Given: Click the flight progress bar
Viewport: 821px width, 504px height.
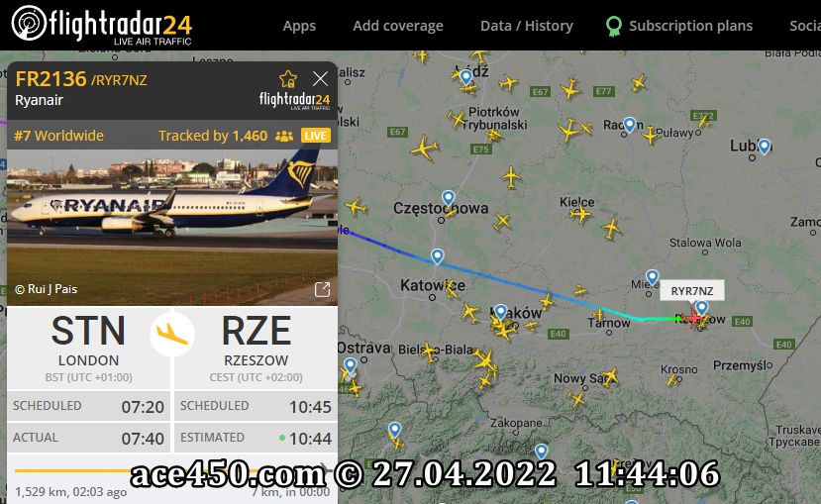Looking at the screenshot, I should click(x=172, y=470).
